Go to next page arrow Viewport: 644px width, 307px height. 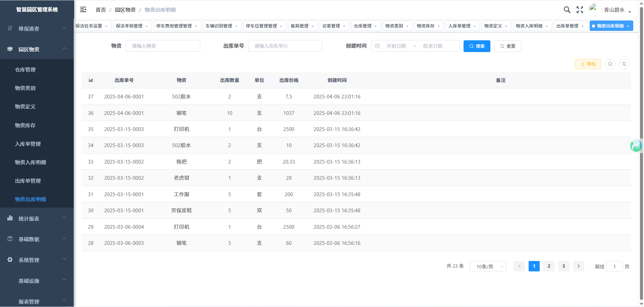click(579, 266)
